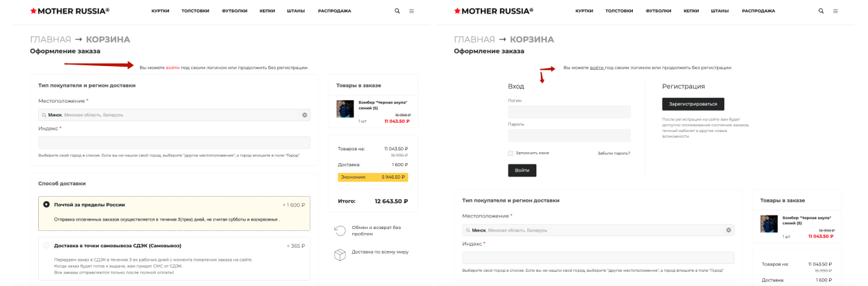Open hamburger menu in the left page header

pos(411,11)
